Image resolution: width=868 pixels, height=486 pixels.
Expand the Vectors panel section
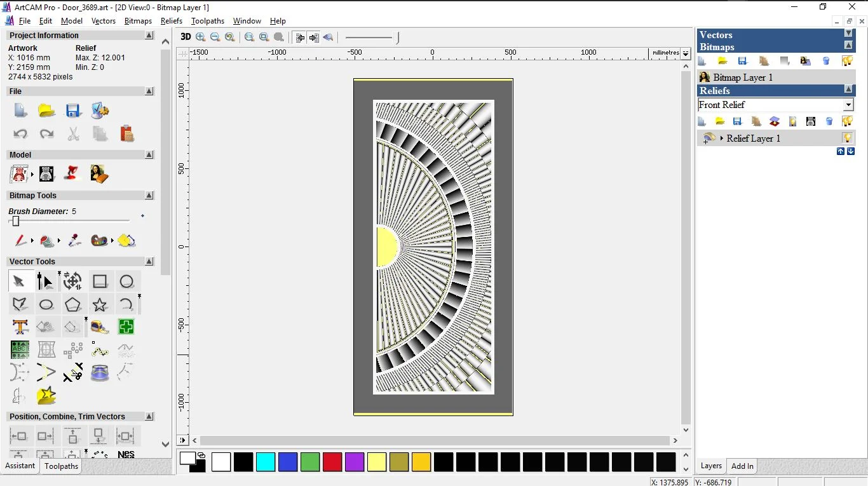coord(848,33)
